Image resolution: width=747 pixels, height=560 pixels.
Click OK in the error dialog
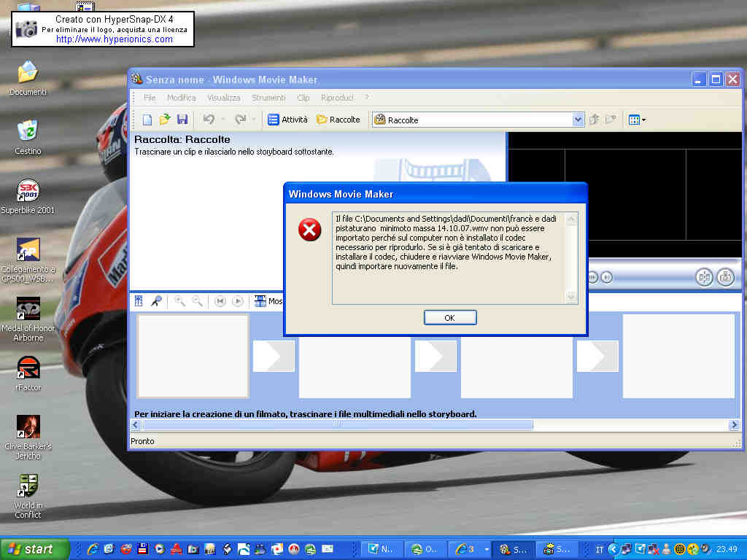click(x=449, y=318)
